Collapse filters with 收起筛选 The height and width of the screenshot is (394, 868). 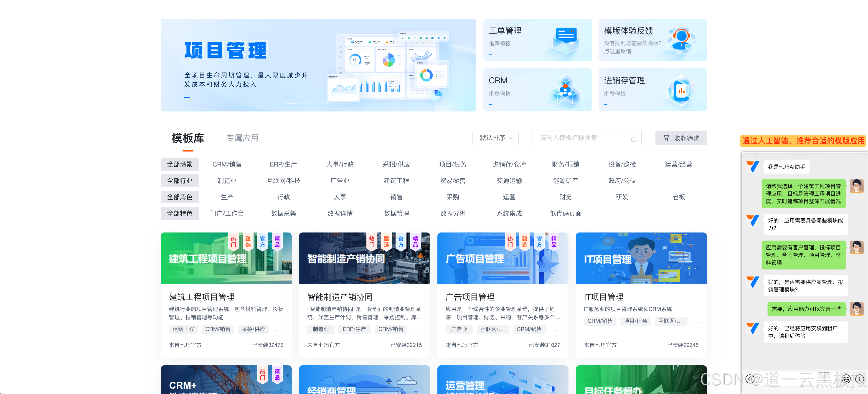pyautogui.click(x=681, y=138)
